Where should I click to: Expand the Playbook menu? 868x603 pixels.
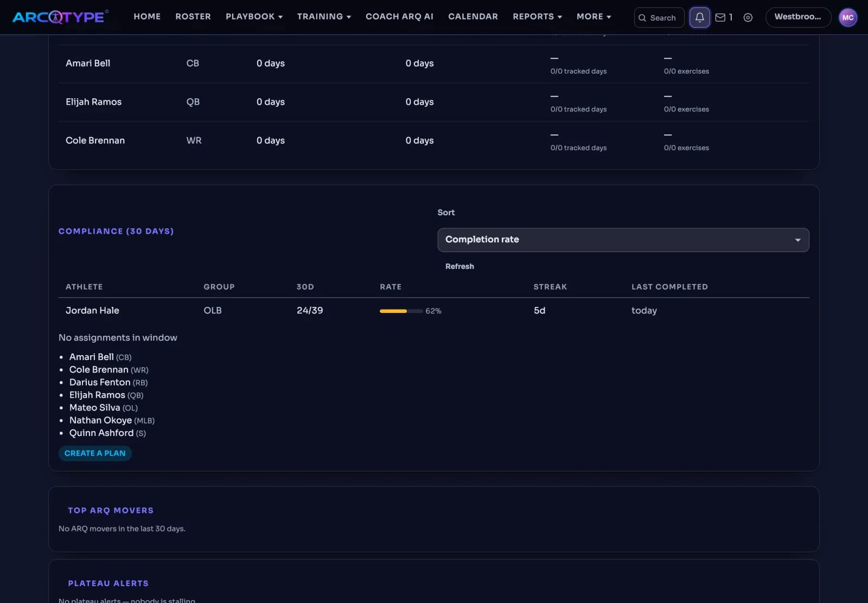tap(254, 16)
